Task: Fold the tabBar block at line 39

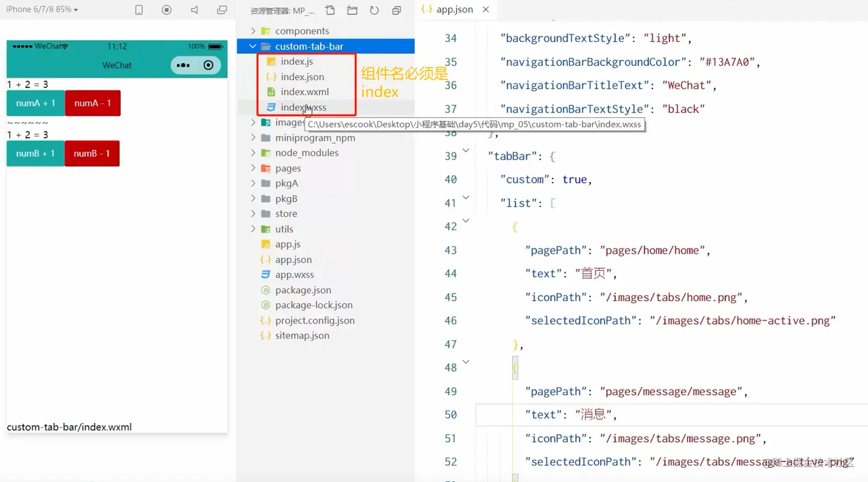Action: click(466, 151)
